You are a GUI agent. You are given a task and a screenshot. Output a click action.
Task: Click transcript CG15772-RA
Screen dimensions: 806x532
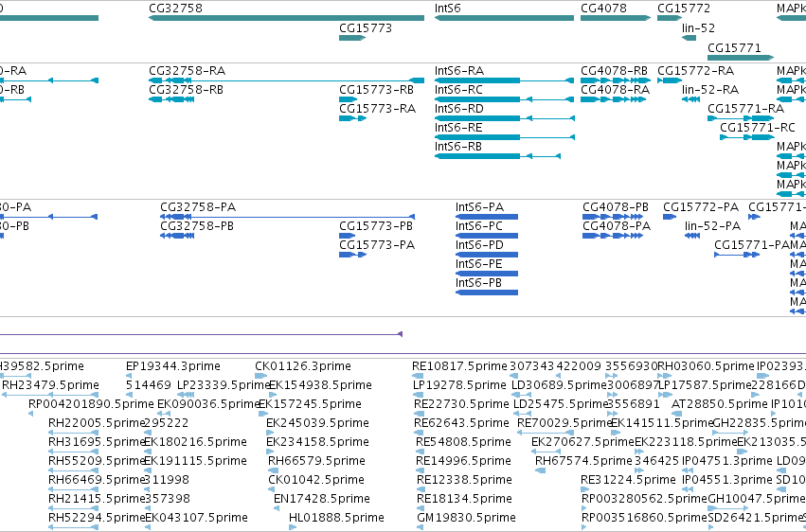point(695,71)
